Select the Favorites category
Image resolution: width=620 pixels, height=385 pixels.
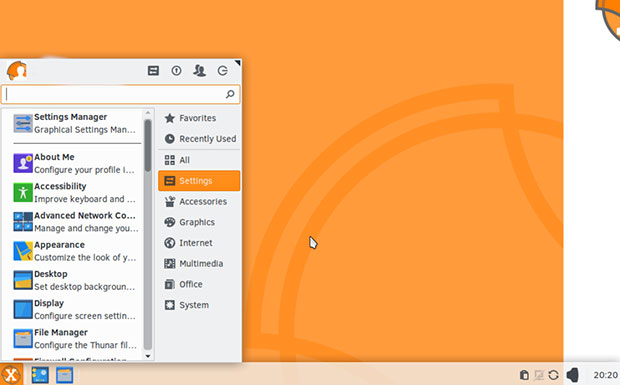[199, 118]
